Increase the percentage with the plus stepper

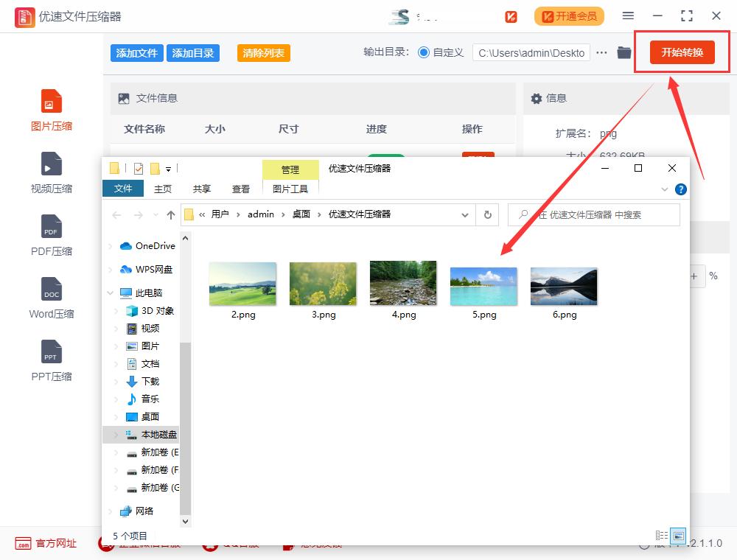[694, 276]
